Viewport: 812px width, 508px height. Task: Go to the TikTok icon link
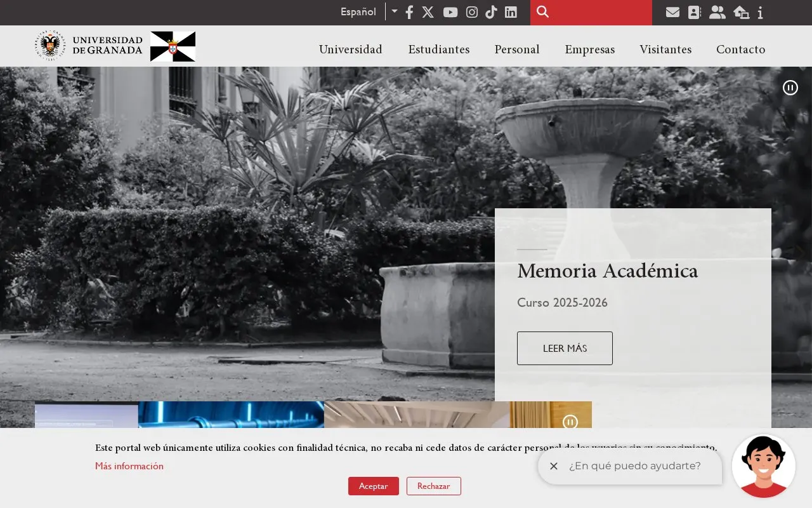click(491, 12)
